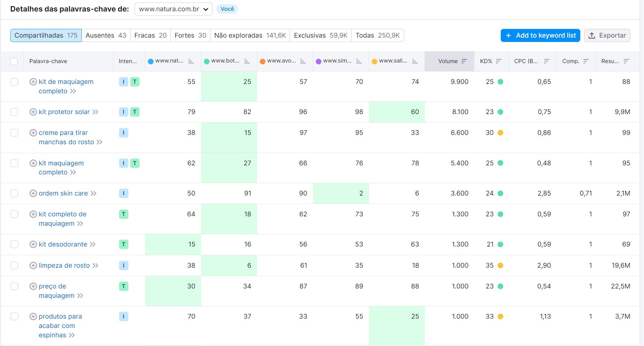Switch to the Ausentes tab

pyautogui.click(x=106, y=35)
